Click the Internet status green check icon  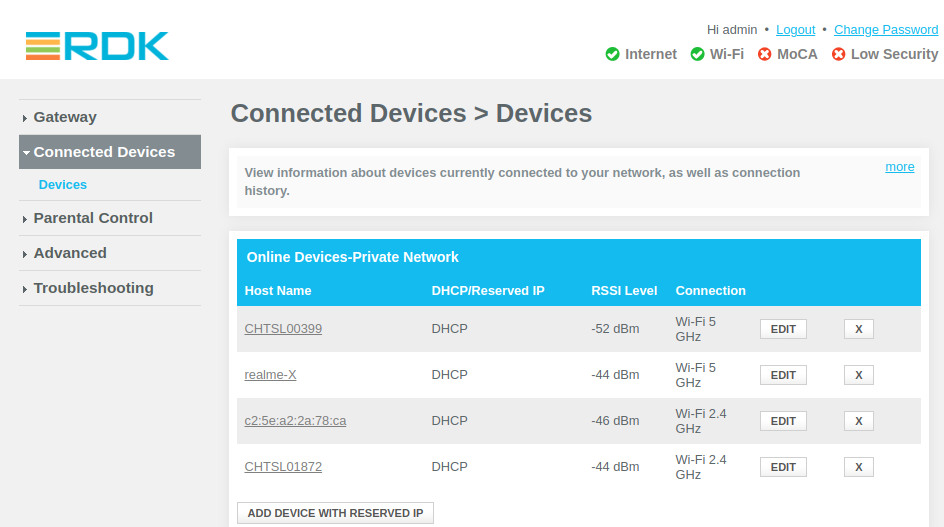[612, 54]
